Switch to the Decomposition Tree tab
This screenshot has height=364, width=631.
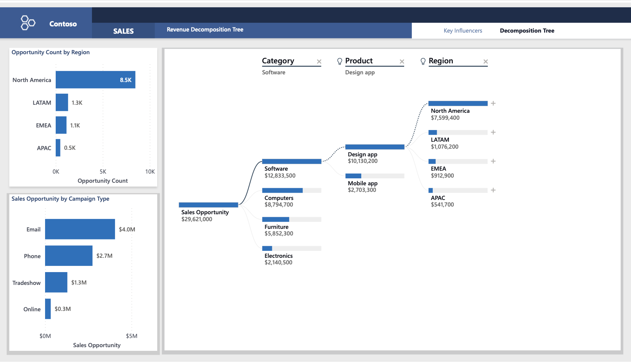point(527,31)
